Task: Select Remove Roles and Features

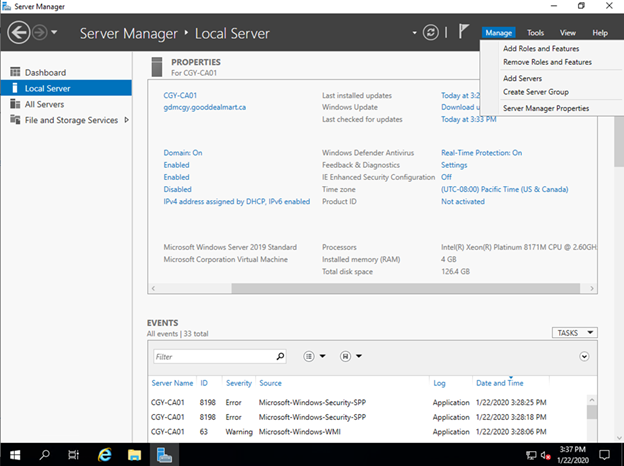Action: pyautogui.click(x=547, y=62)
